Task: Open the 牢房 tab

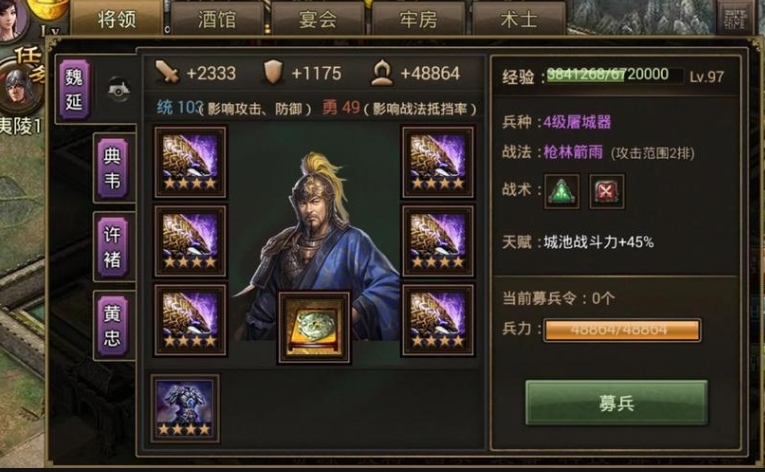Action: tap(418, 20)
